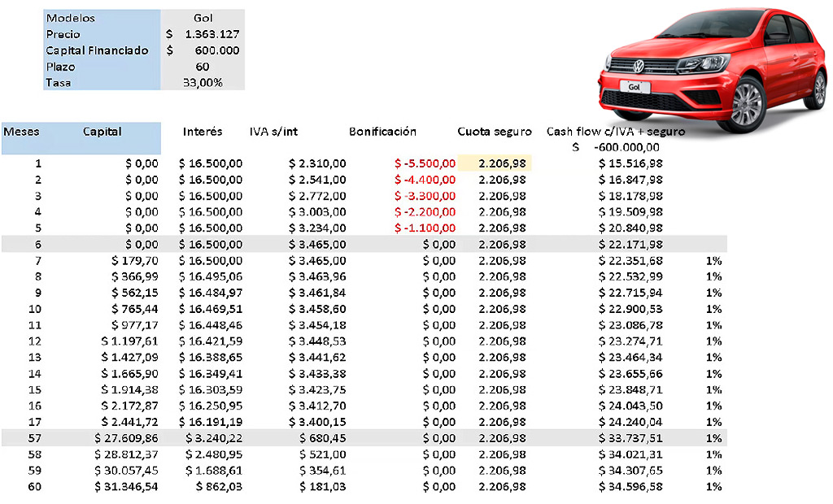Screen dimensions: 833x504
Task: Click the 'Bonificación' column header
Action: (382, 132)
